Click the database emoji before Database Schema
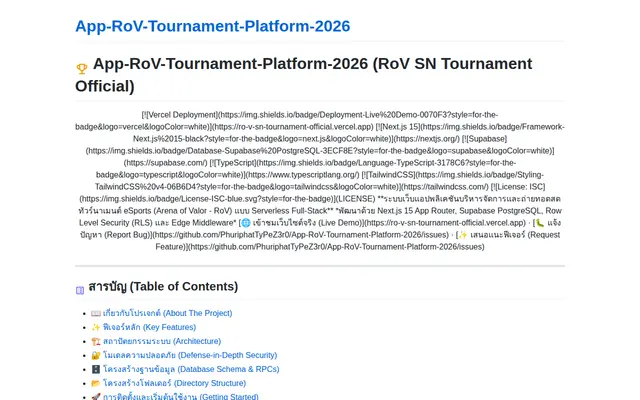The height and width of the screenshot is (400, 640). (x=96, y=369)
